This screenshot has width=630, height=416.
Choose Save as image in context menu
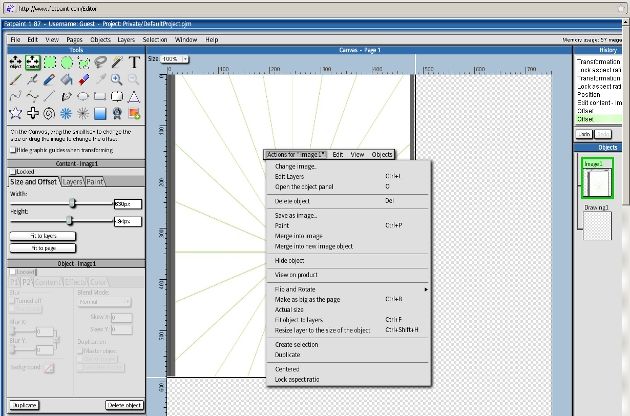pos(348,215)
